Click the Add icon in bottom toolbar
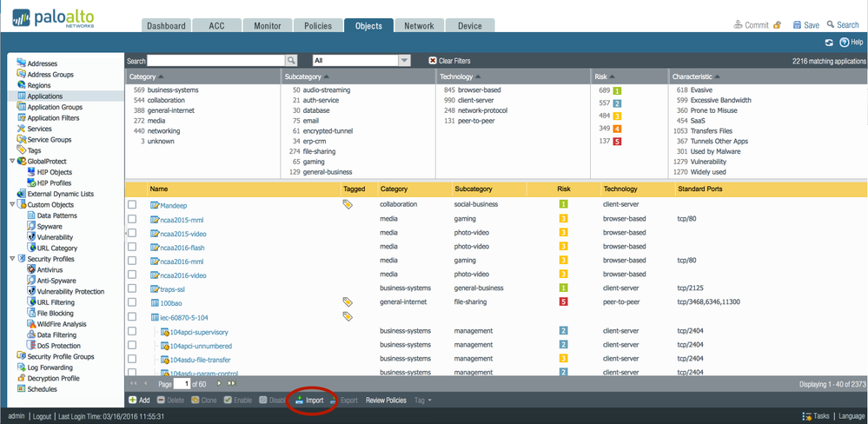The image size is (868, 424). coord(133,401)
